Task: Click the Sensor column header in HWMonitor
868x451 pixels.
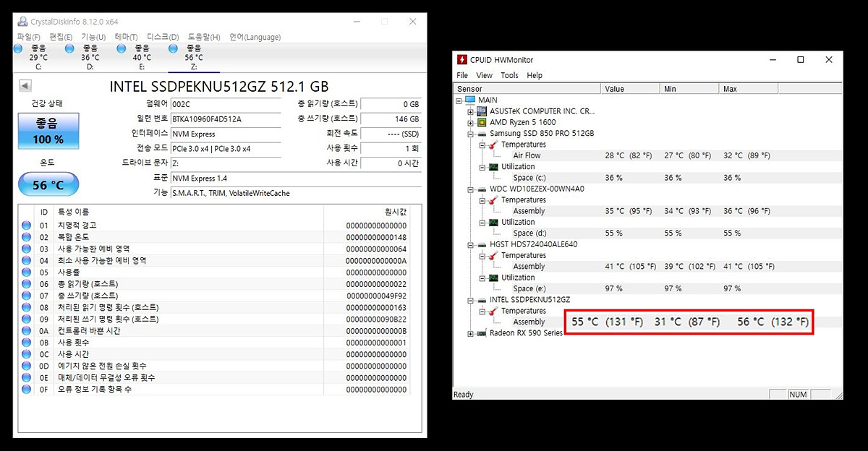Action: pyautogui.click(x=527, y=89)
